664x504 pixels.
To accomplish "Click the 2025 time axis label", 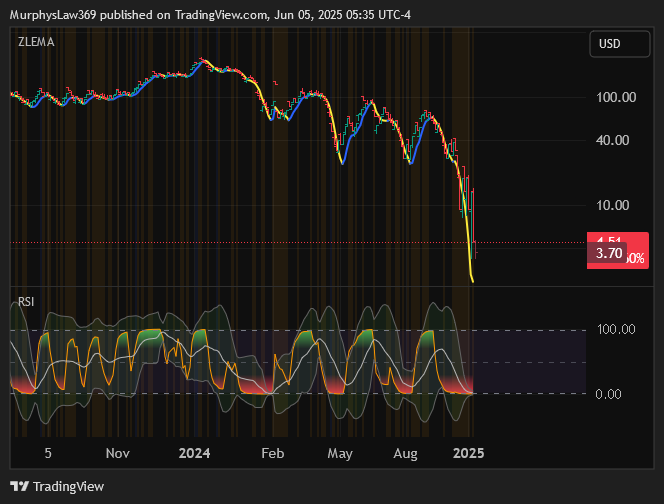I will point(468,453).
